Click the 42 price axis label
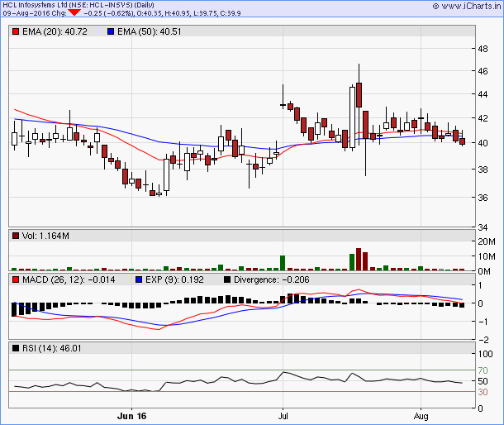Screen dimensions: 504x425 click(x=483, y=118)
